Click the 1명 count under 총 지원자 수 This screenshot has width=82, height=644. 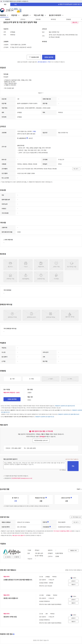coord(16,501)
